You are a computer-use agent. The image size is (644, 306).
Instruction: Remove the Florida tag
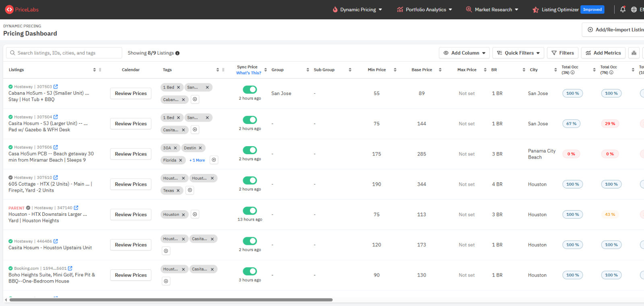click(x=180, y=160)
